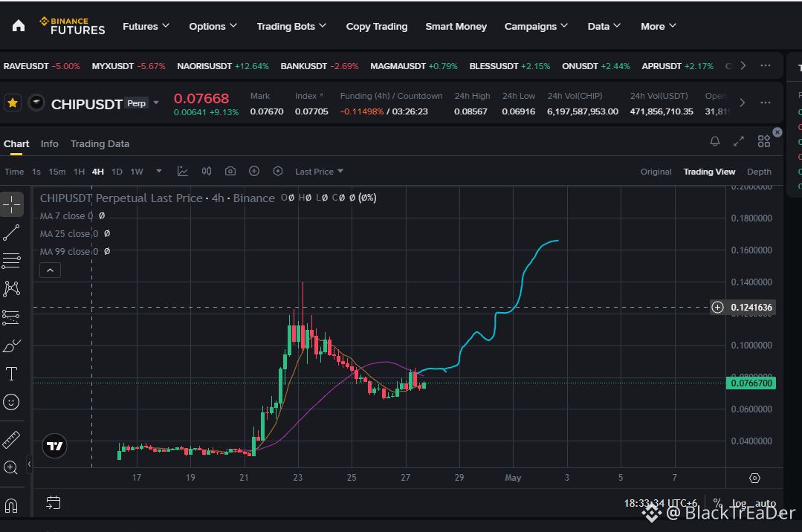Select 15m time interval
Viewport: 802px width, 532px height.
(56, 172)
